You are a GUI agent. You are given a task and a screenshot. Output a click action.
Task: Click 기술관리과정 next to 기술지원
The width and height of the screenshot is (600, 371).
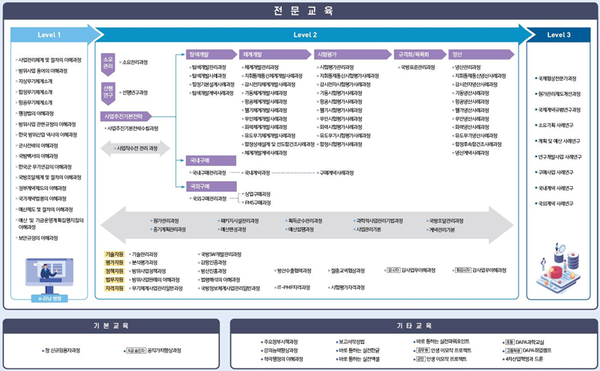145,254
